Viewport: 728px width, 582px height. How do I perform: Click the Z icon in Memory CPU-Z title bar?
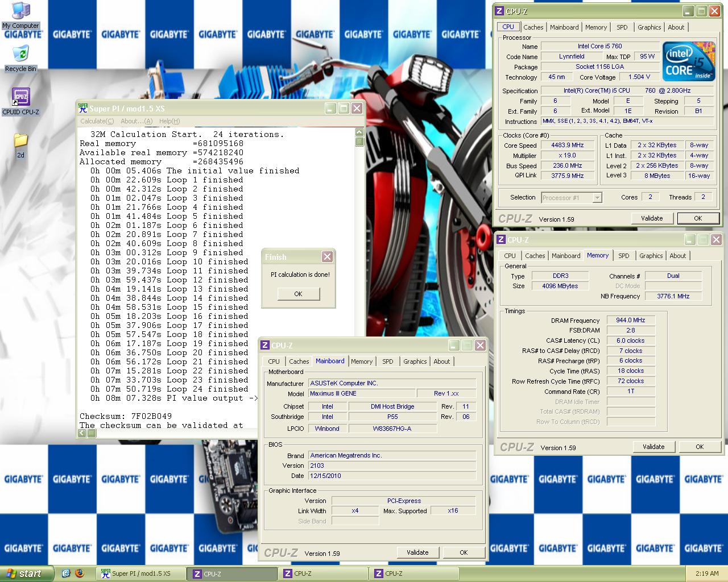coord(501,239)
